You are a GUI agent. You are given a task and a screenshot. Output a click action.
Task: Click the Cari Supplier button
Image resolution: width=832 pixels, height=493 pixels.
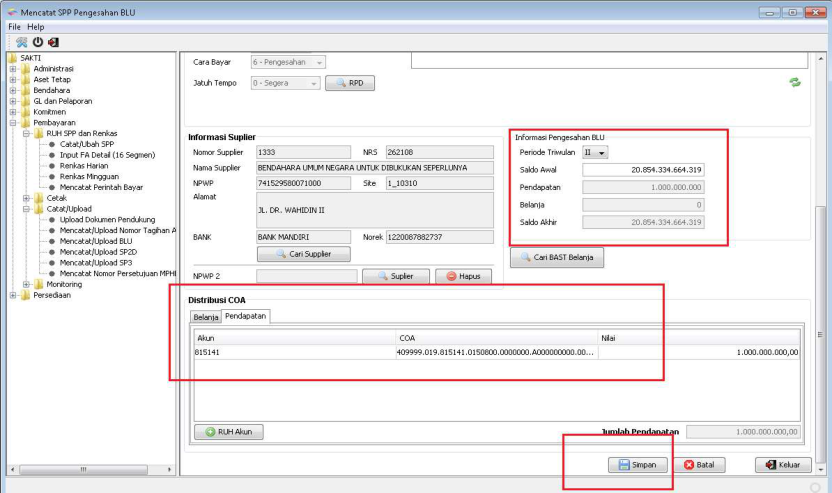tap(302, 254)
